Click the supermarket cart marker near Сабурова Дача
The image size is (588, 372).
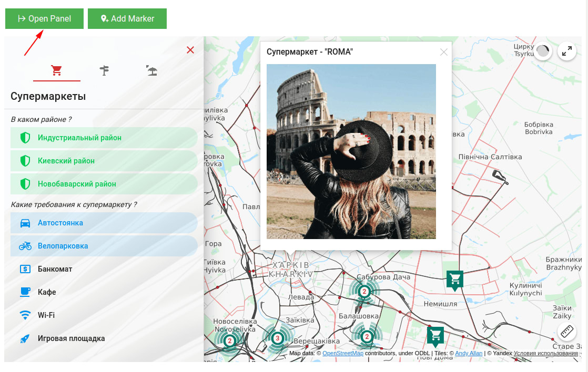pos(454,280)
